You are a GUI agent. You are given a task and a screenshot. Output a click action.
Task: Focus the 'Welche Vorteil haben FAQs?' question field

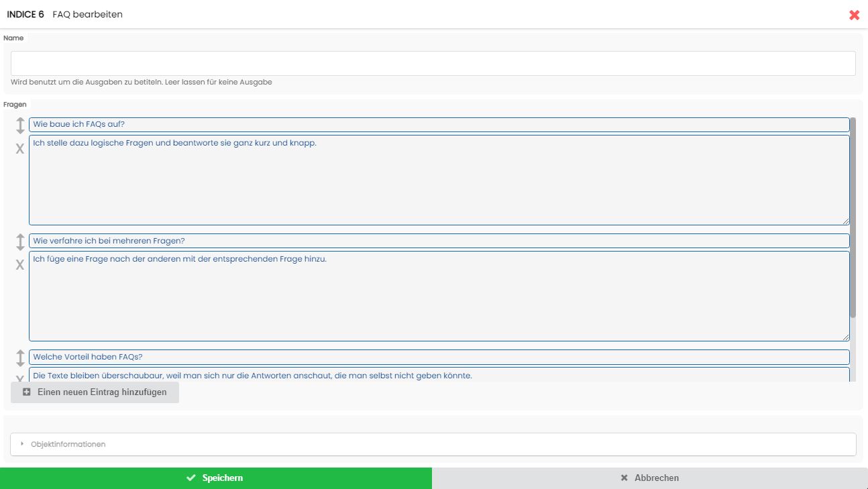[x=439, y=357]
